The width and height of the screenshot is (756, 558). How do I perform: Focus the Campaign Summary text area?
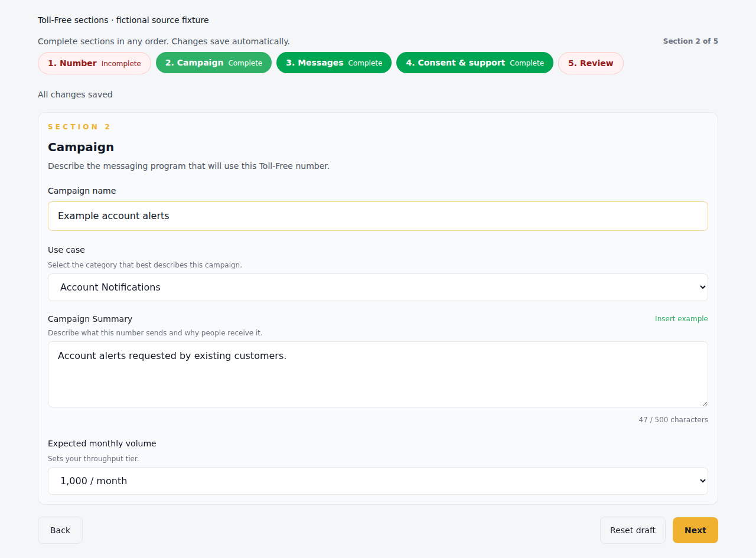pyautogui.click(x=378, y=374)
